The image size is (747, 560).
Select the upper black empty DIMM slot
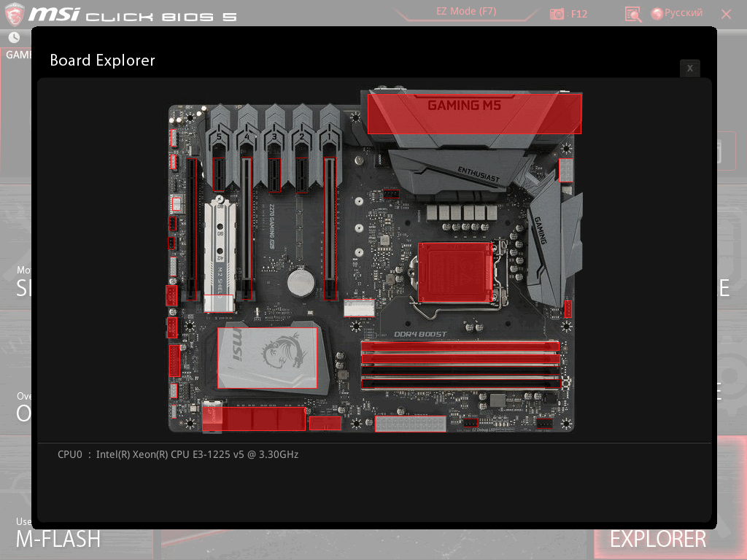click(460, 371)
